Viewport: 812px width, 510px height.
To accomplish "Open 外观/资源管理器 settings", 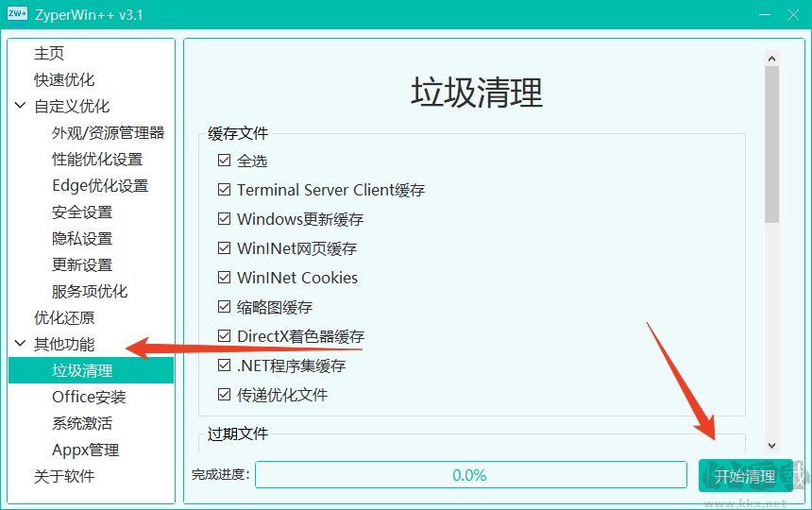I will click(x=109, y=133).
